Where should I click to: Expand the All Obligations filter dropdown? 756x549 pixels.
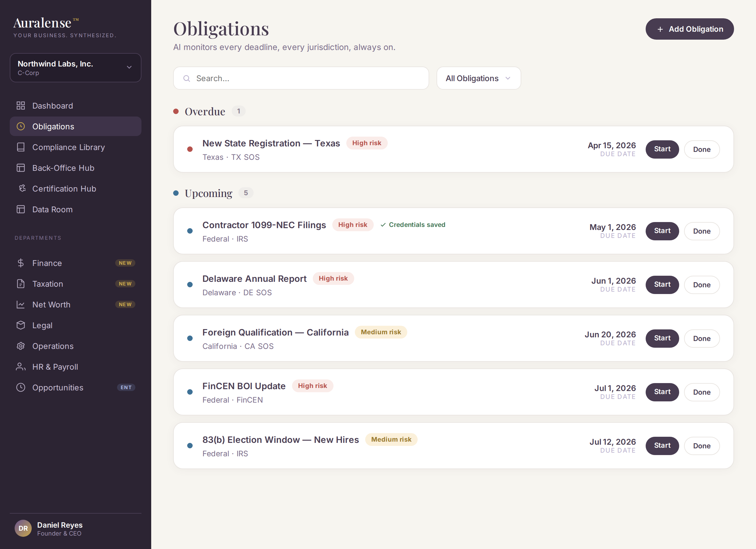pos(479,78)
